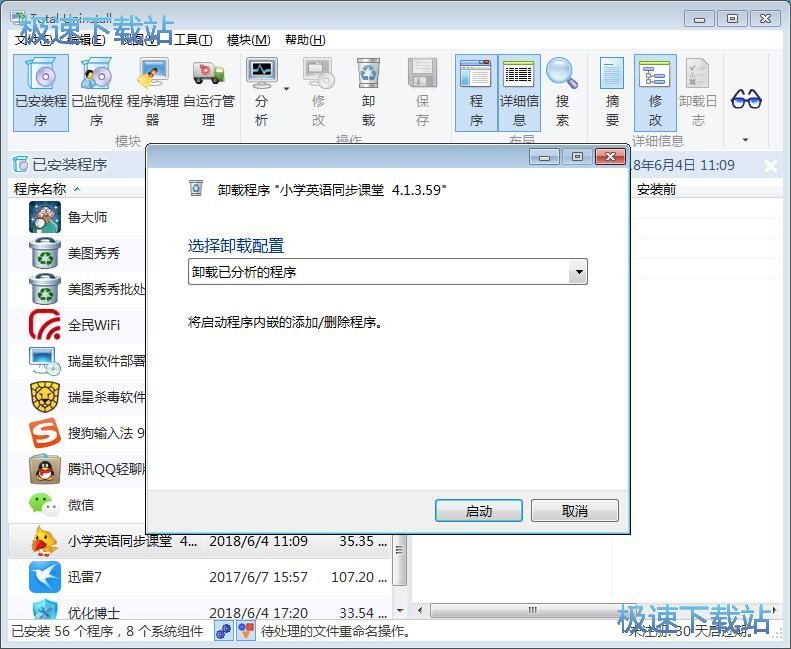The width and height of the screenshot is (791, 649).
Task: Click the 卸载 recycle bin icon
Action: coord(369,93)
